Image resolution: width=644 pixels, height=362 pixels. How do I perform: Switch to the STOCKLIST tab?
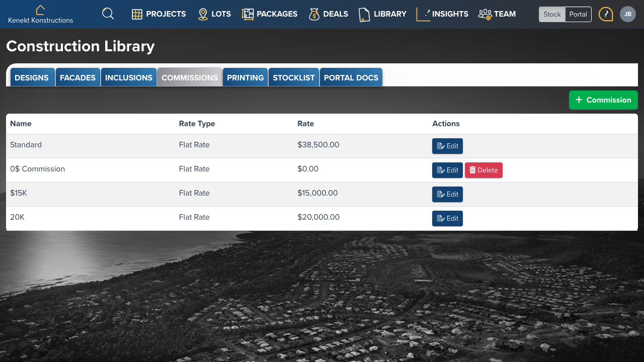pyautogui.click(x=294, y=77)
